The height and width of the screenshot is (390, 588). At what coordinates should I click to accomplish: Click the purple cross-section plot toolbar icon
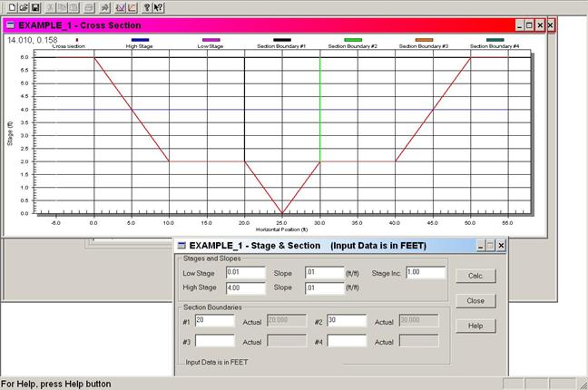pos(120,7)
